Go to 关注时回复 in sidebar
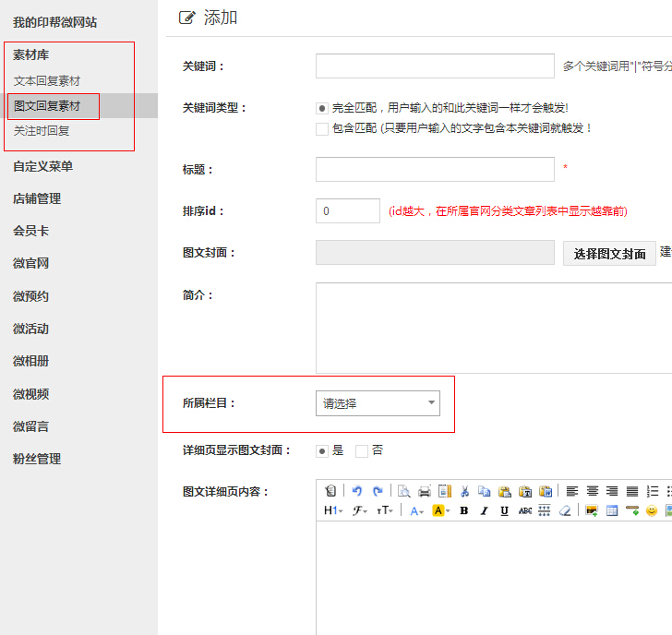Viewport: 672px width, 635px height. [42, 131]
